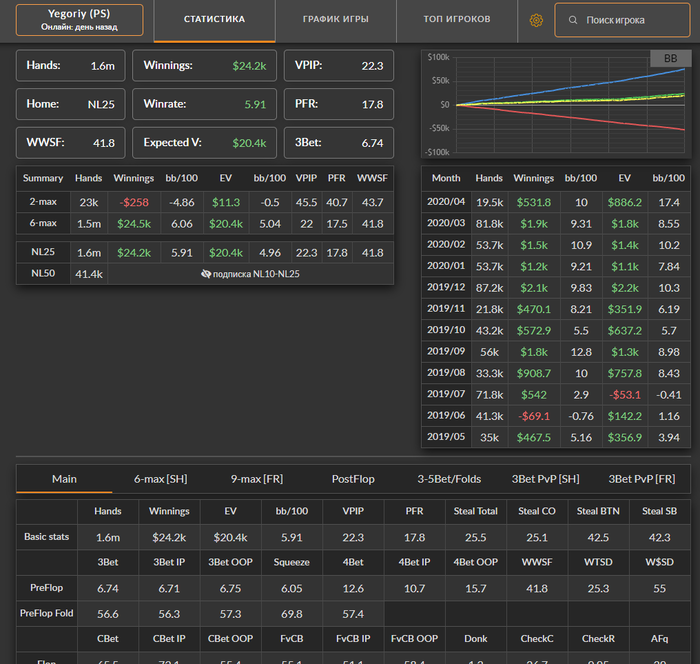Open the Топ игроков tab

point(456,20)
